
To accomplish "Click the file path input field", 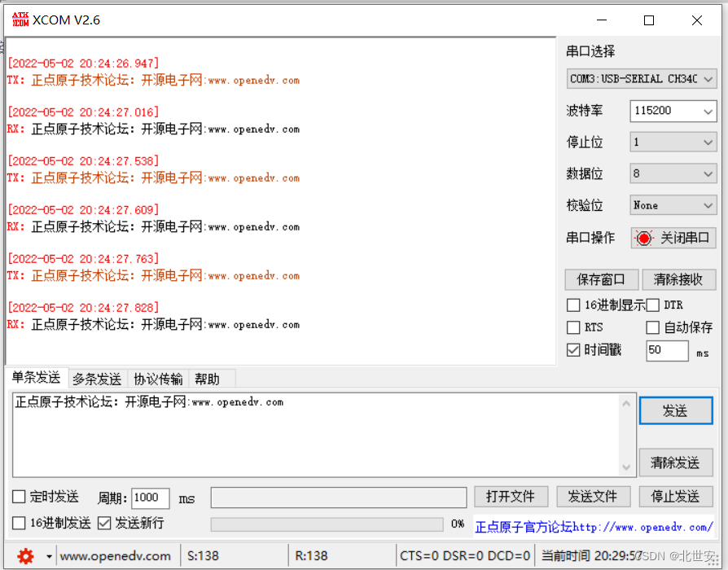I will point(339,498).
